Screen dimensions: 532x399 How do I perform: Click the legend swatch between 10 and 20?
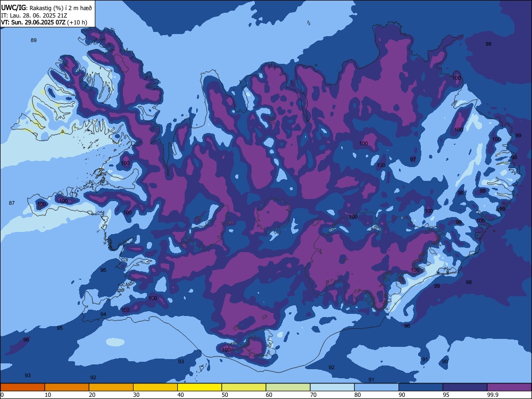[x=67, y=387]
